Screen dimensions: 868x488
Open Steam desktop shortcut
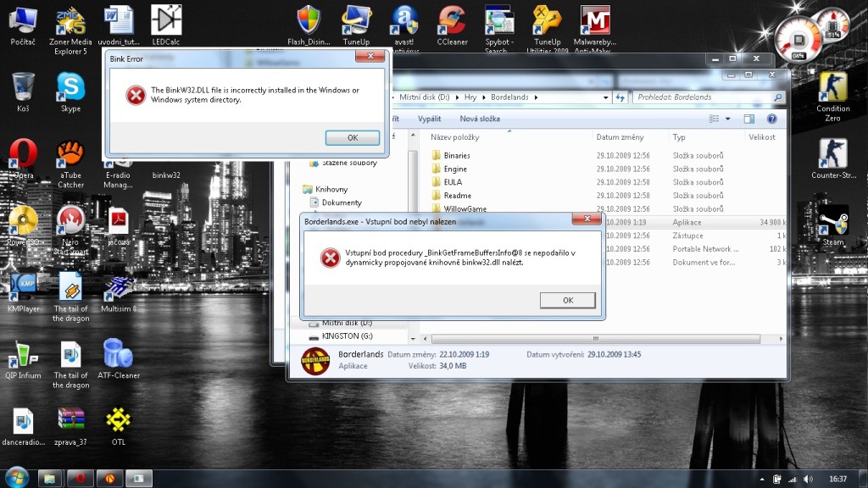[833, 226]
